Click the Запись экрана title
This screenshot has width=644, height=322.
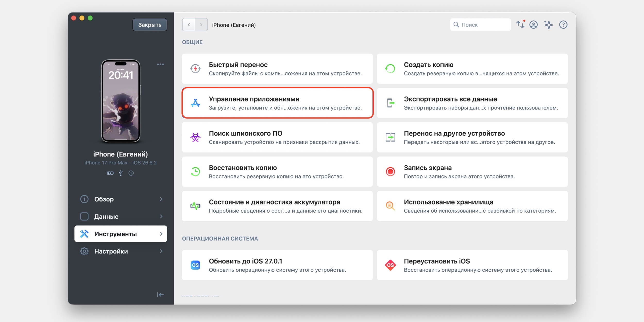(x=428, y=168)
